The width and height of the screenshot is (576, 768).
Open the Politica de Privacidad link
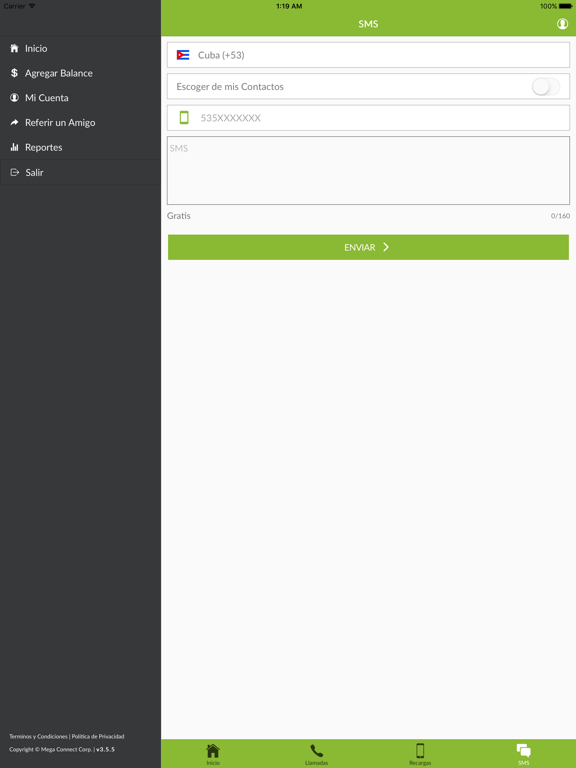(98, 736)
